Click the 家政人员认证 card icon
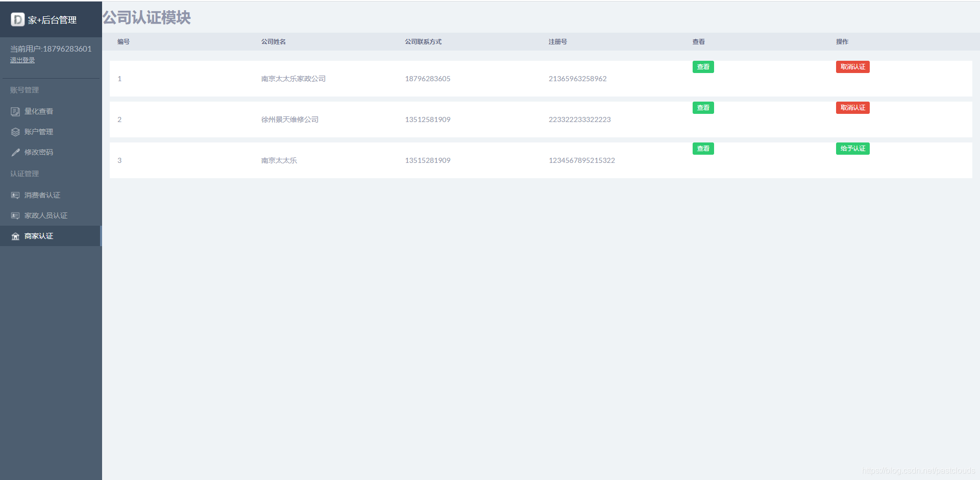980x480 pixels. tap(15, 215)
